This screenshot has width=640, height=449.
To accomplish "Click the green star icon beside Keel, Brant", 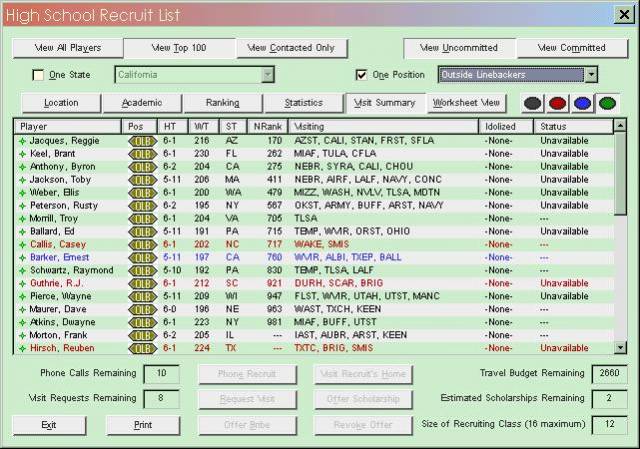I will click(x=22, y=154).
